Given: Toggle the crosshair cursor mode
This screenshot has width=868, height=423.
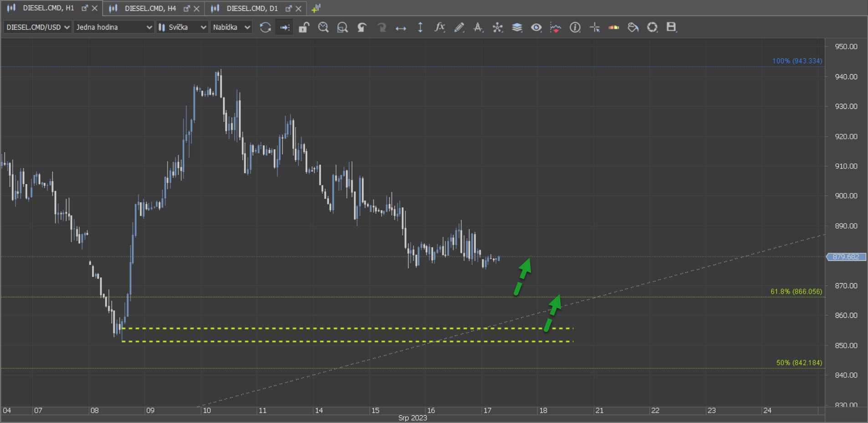Looking at the screenshot, I should [x=594, y=27].
